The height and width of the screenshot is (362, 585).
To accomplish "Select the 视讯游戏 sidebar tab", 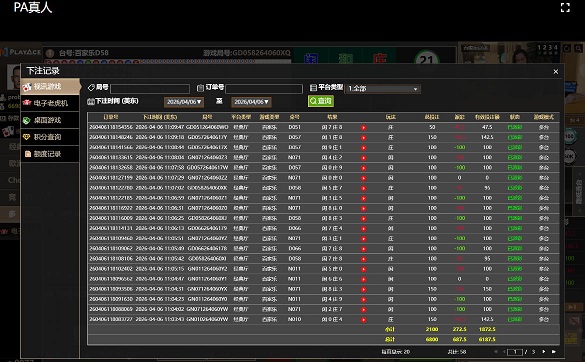I will [x=50, y=87].
